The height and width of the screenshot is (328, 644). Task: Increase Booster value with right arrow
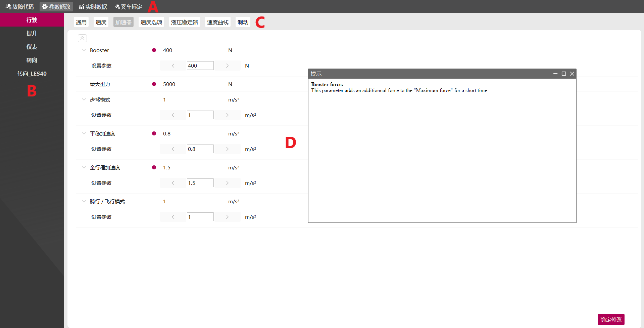pos(227,66)
